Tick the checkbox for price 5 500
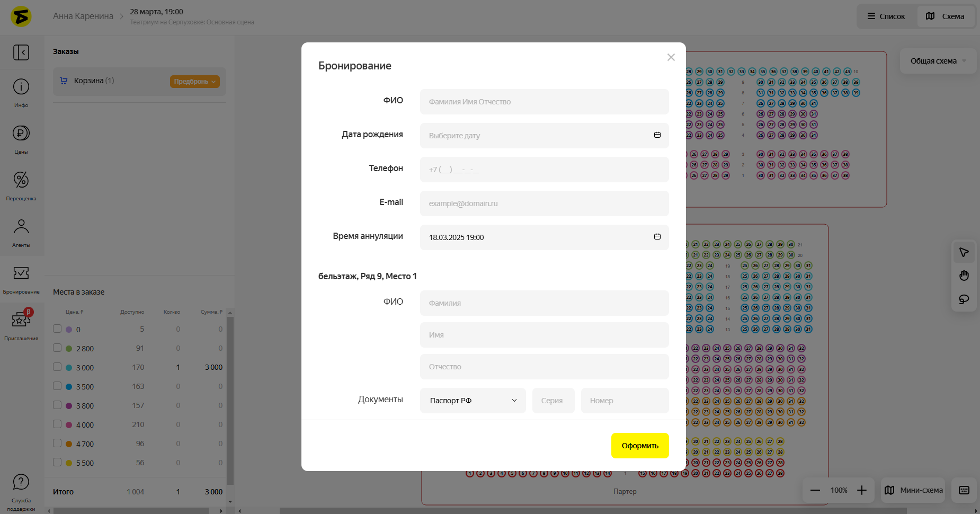 (x=57, y=463)
